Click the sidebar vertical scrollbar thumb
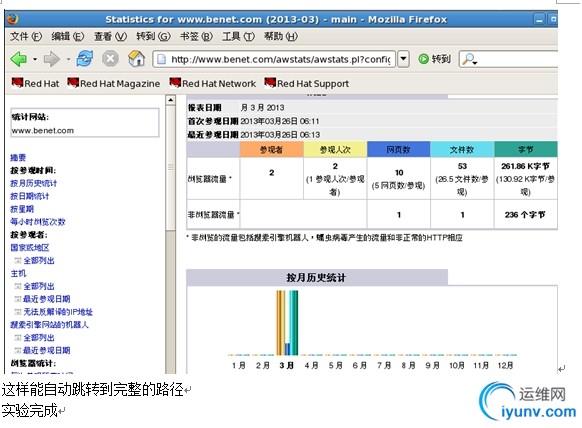The image size is (582, 428). [x=170, y=167]
